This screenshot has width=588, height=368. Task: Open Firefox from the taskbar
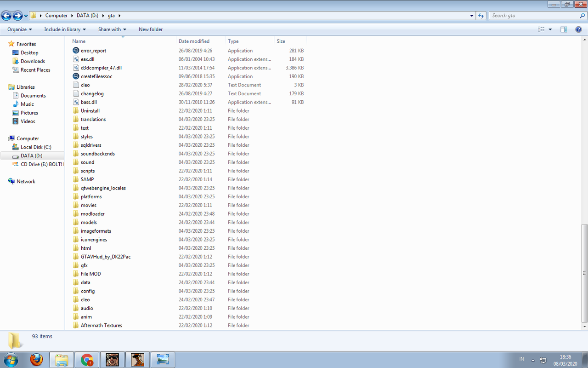pyautogui.click(x=37, y=359)
